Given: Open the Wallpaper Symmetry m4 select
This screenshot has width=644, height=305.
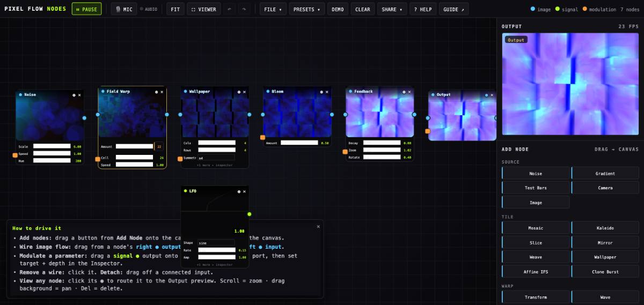Looking at the screenshot, I should click(216, 158).
